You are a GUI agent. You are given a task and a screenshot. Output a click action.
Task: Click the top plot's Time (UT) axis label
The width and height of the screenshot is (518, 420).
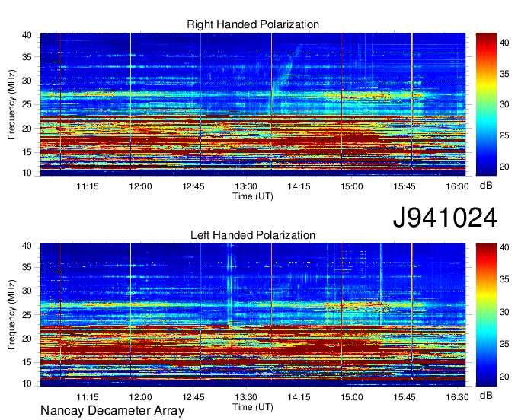[253, 196]
